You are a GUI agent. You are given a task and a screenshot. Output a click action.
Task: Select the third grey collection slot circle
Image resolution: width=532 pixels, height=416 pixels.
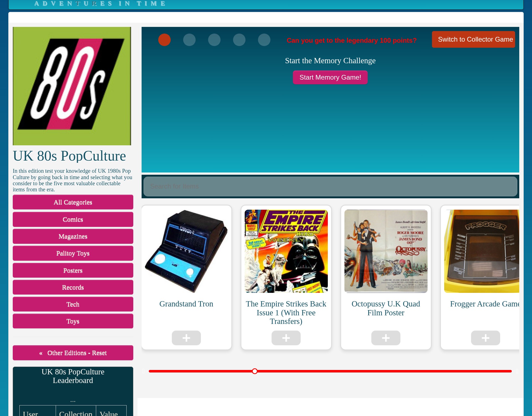tap(214, 40)
